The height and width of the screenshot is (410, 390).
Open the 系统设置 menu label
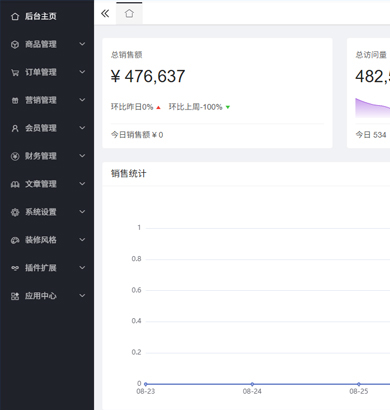coord(41,212)
